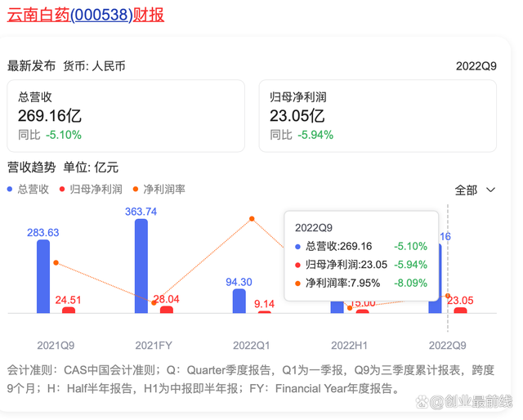The width and height of the screenshot is (523, 420).
Task: Click the 最新发布 货币: 人民币 label
Action: 66,66
